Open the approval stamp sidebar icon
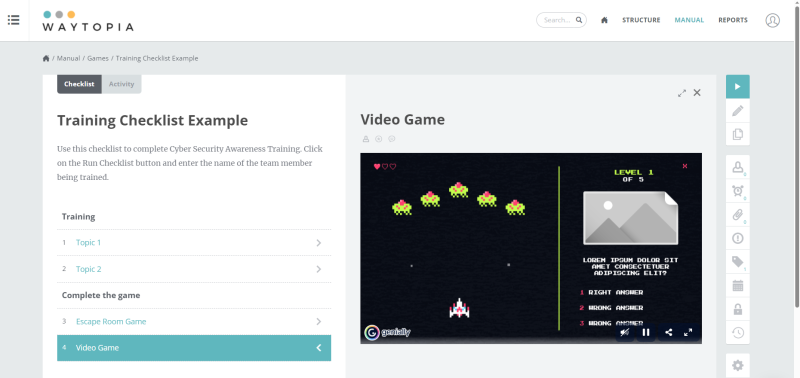The width and height of the screenshot is (800, 378). (x=738, y=167)
